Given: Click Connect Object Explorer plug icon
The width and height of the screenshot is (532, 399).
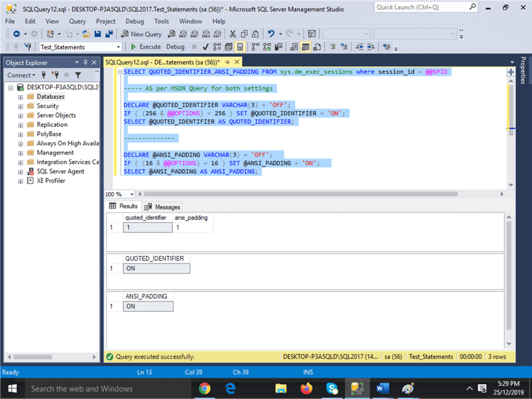Looking at the screenshot, I should point(44,75).
